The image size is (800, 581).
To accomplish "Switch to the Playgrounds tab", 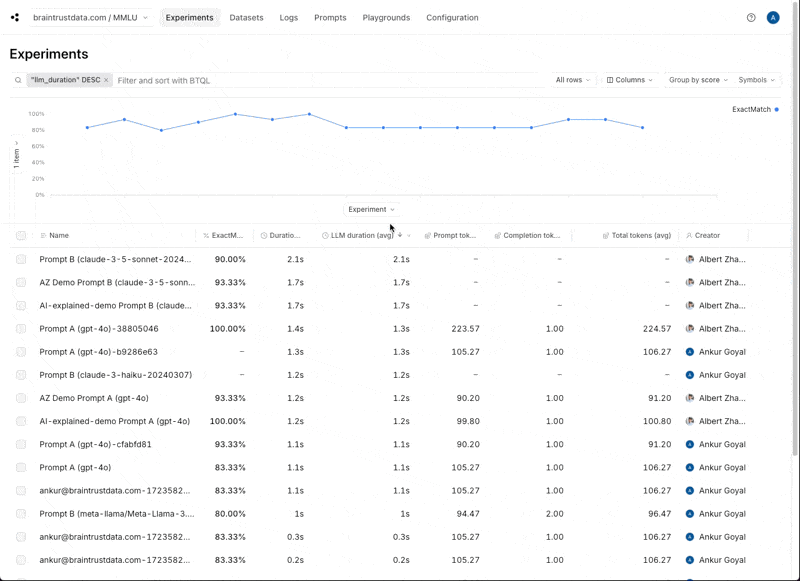I will coord(386,17).
